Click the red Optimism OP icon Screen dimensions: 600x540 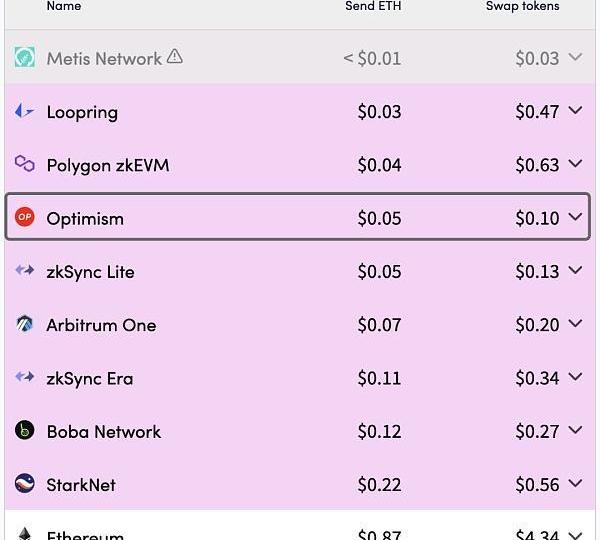click(x=25, y=218)
